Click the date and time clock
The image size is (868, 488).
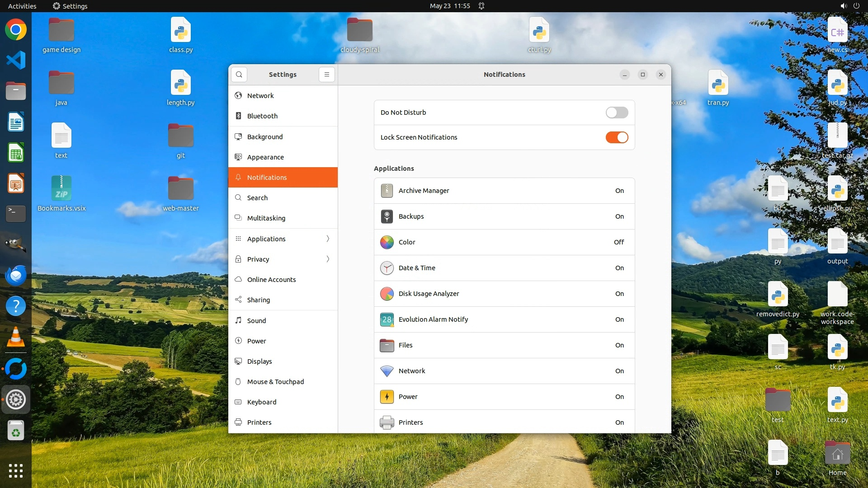[x=449, y=6]
